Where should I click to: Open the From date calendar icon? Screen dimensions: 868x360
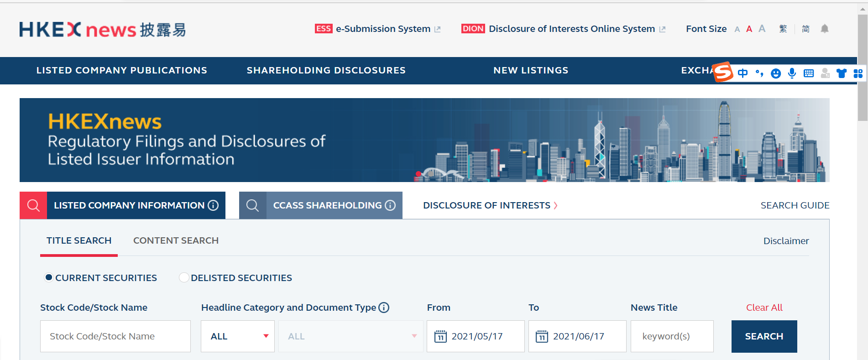(440, 336)
